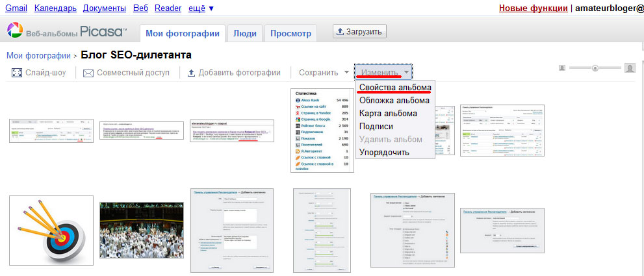This screenshot has height=276, width=644.
Task: Open the Календарь link
Action: (x=55, y=8)
